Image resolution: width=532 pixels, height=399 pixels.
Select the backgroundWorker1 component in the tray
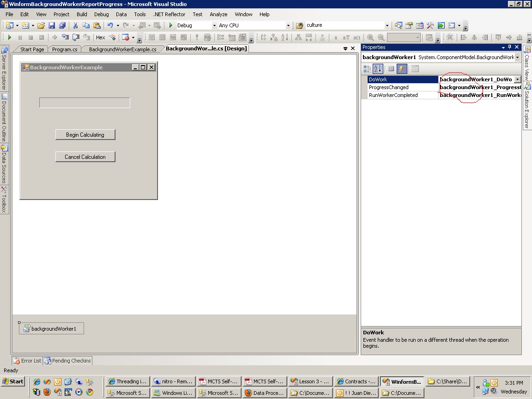51,328
